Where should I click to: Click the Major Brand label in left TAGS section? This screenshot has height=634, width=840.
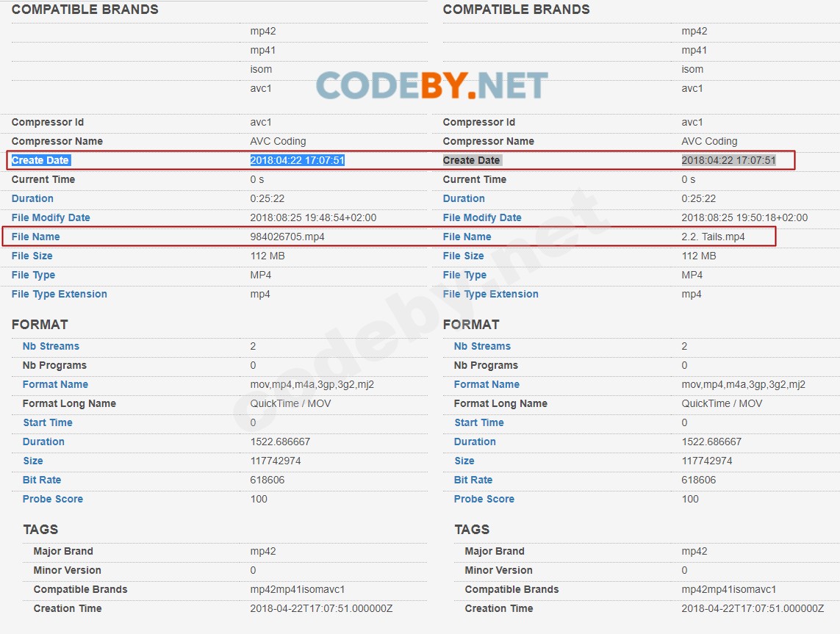click(63, 552)
